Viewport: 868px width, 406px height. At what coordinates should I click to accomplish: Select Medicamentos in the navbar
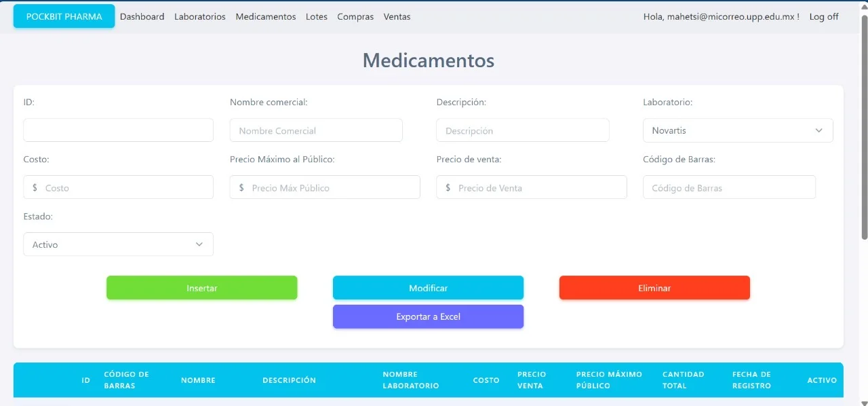(x=266, y=16)
